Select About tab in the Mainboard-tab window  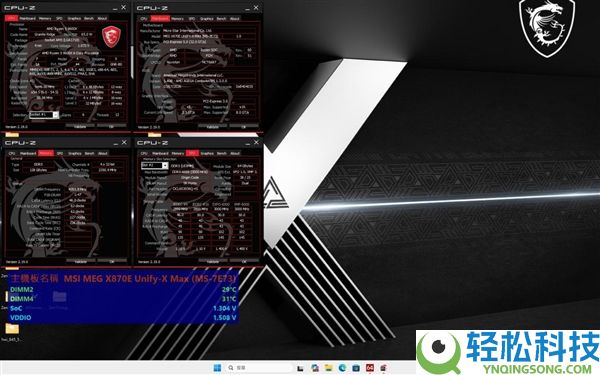(x=235, y=18)
